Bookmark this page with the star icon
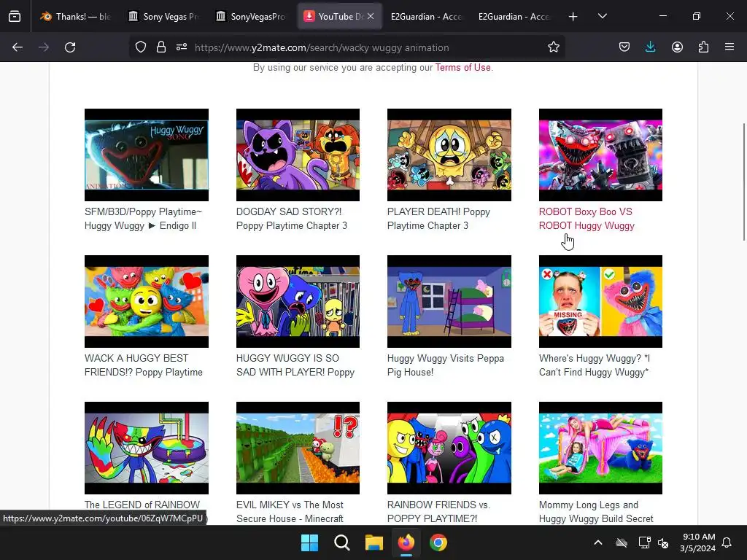Screen dimensions: 747x560 553,47
